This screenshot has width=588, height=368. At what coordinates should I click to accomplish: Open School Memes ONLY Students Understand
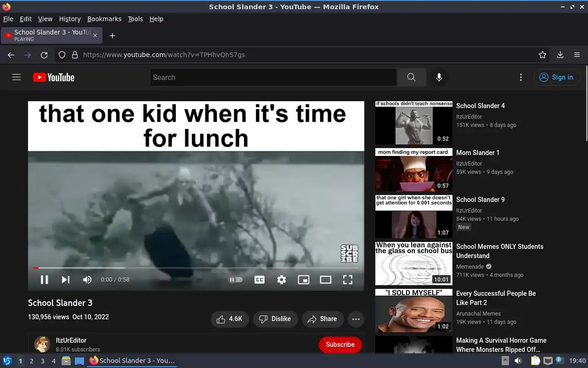[500, 251]
